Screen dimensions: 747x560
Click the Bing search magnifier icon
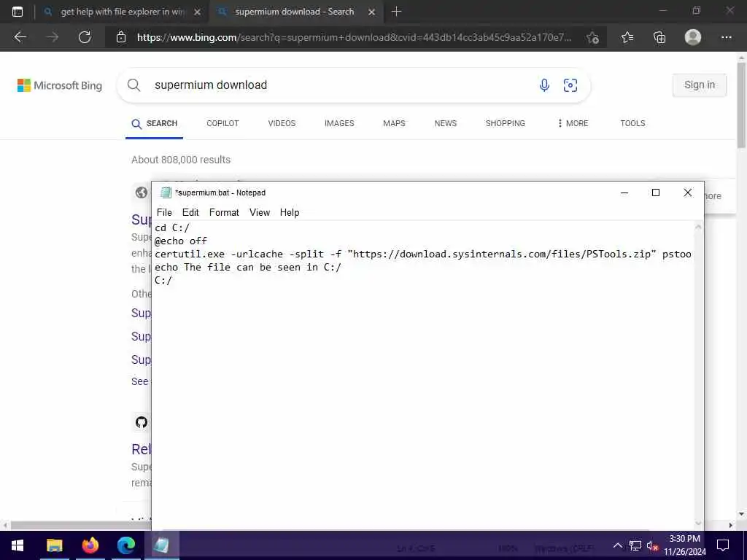(134, 85)
